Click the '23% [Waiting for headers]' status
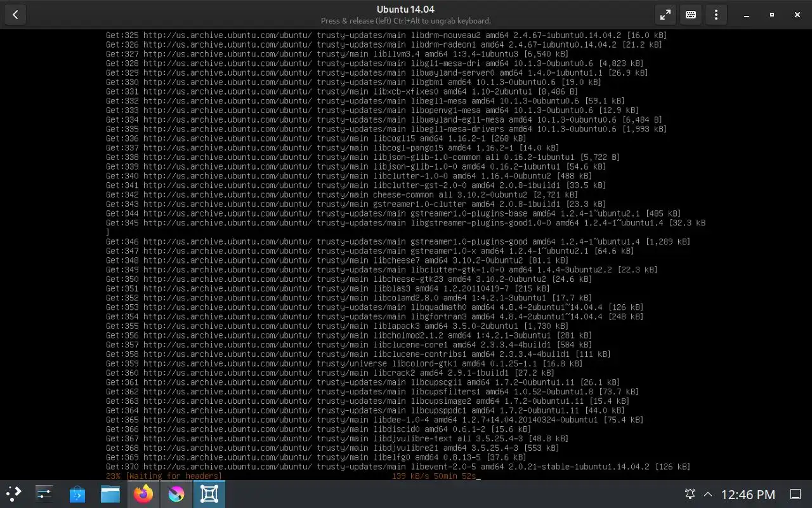 point(164,476)
